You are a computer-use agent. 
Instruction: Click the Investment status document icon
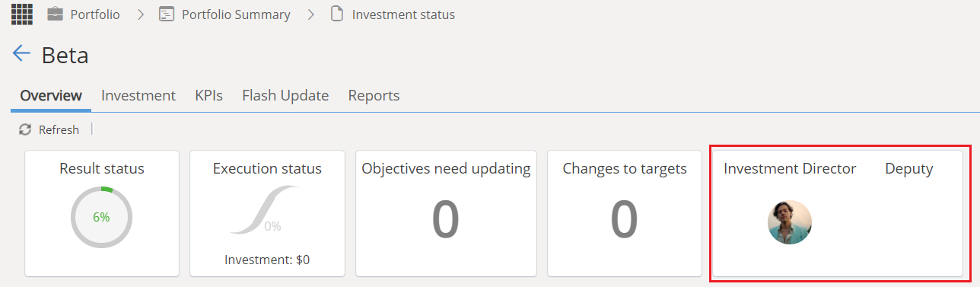[x=336, y=14]
